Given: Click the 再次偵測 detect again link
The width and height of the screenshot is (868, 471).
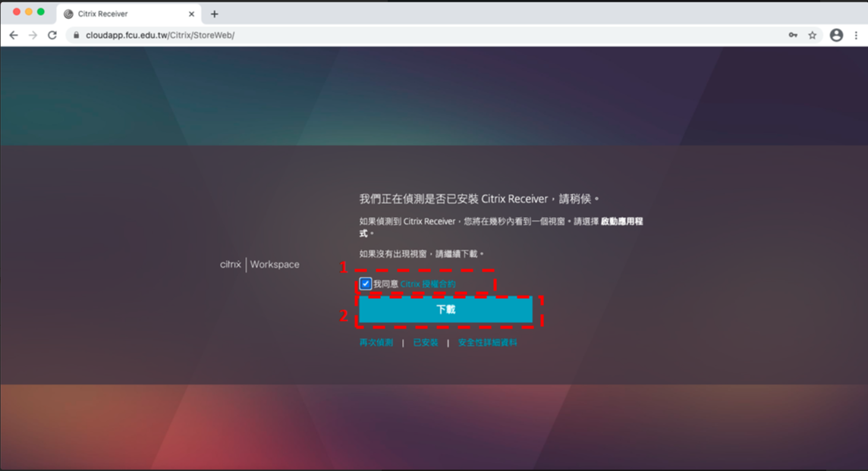Looking at the screenshot, I should (x=376, y=343).
